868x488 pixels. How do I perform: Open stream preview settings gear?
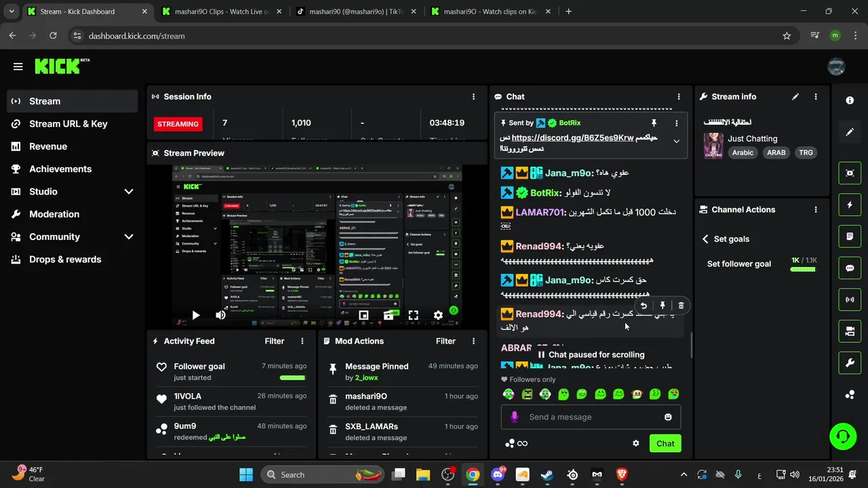point(438,315)
